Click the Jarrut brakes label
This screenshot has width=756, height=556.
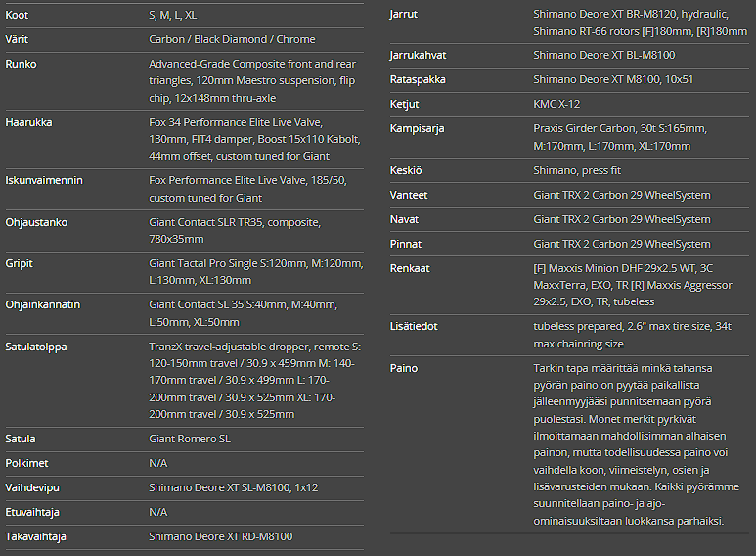(405, 15)
